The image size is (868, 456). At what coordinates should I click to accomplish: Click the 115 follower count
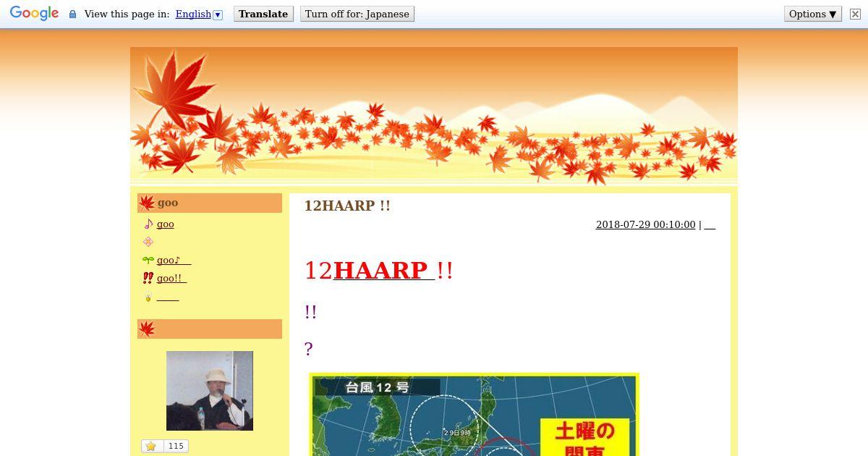[176, 446]
